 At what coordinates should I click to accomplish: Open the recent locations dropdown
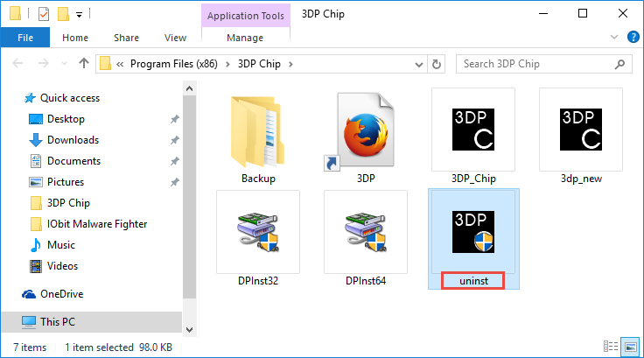click(64, 64)
